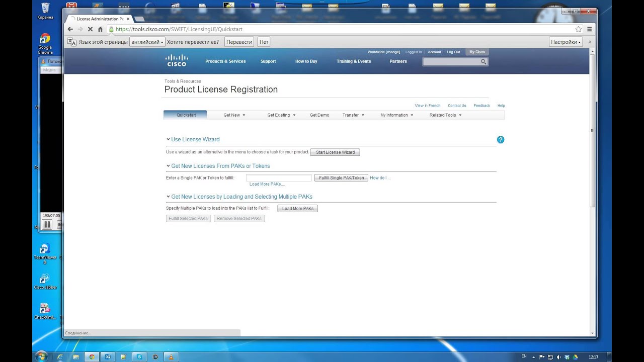Close the translate bar
The width and height of the screenshot is (644, 362).
(x=590, y=42)
